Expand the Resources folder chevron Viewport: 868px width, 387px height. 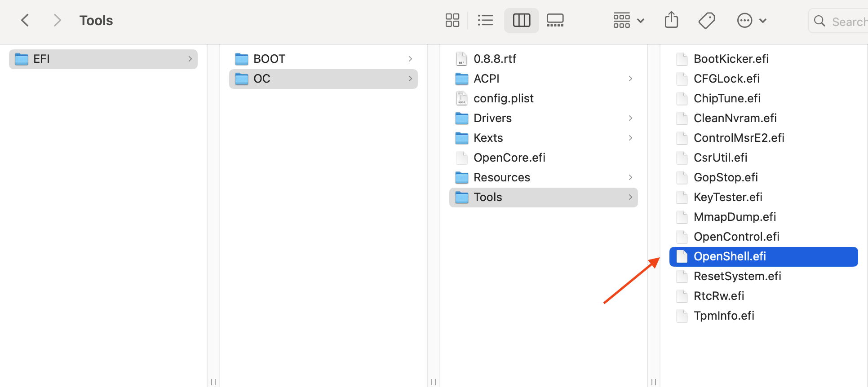630,177
